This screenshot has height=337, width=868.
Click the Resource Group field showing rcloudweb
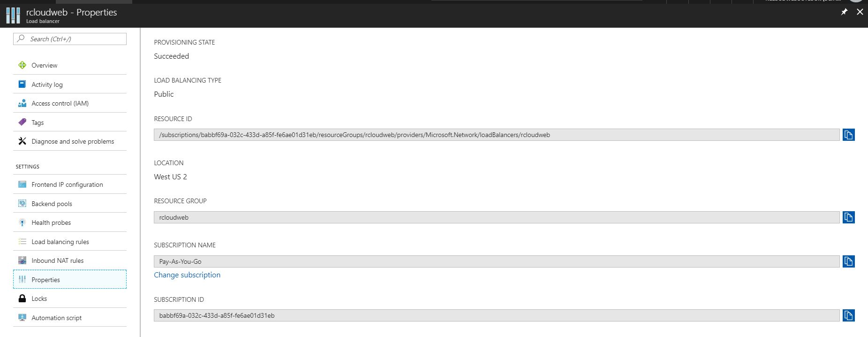497,217
